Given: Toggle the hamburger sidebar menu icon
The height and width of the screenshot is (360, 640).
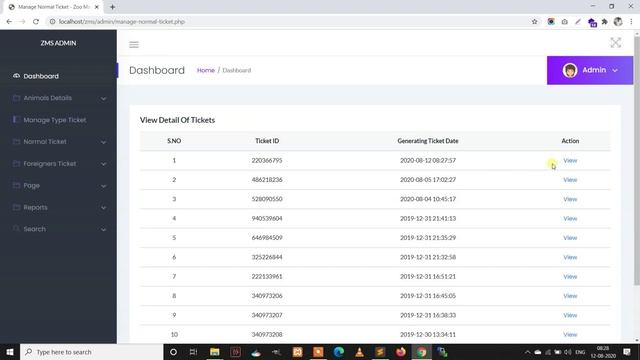Looking at the screenshot, I should click(x=134, y=44).
